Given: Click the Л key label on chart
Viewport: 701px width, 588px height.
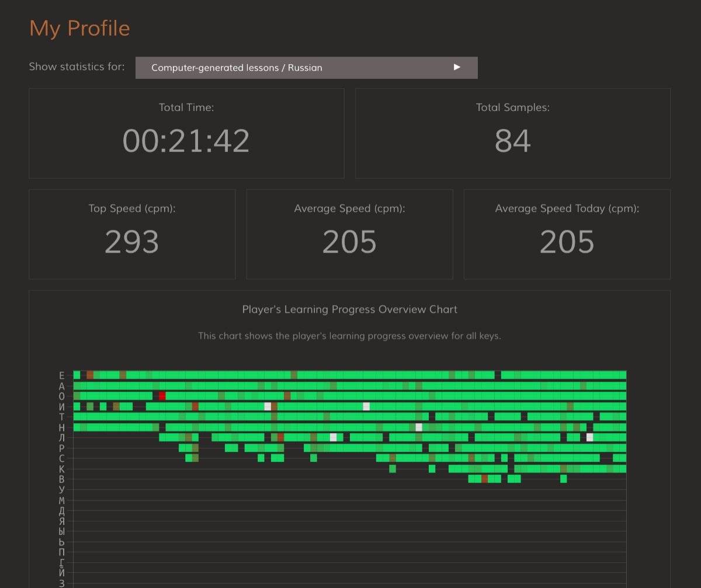Looking at the screenshot, I should (x=62, y=438).
